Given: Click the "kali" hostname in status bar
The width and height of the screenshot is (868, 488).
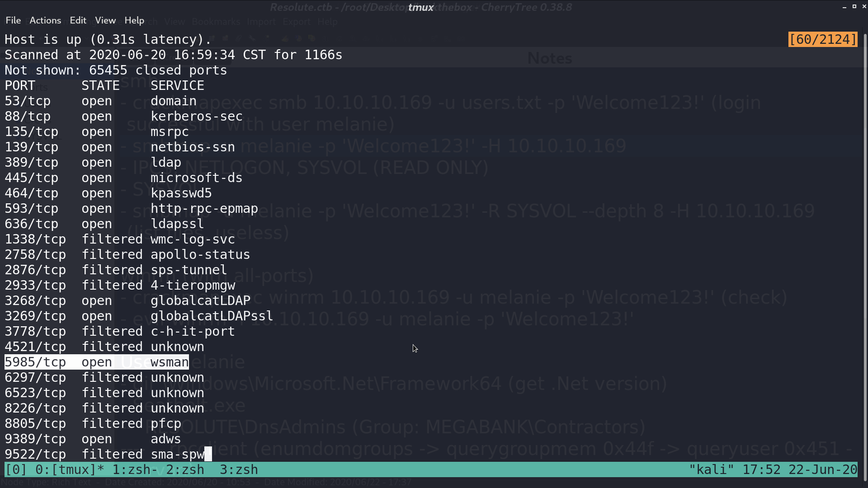Looking at the screenshot, I should pyautogui.click(x=712, y=469).
